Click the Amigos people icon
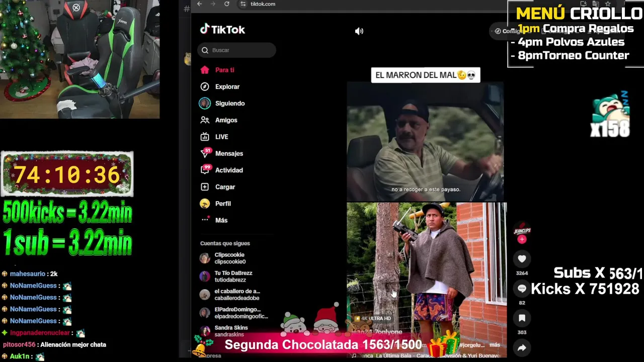 pos(204,120)
